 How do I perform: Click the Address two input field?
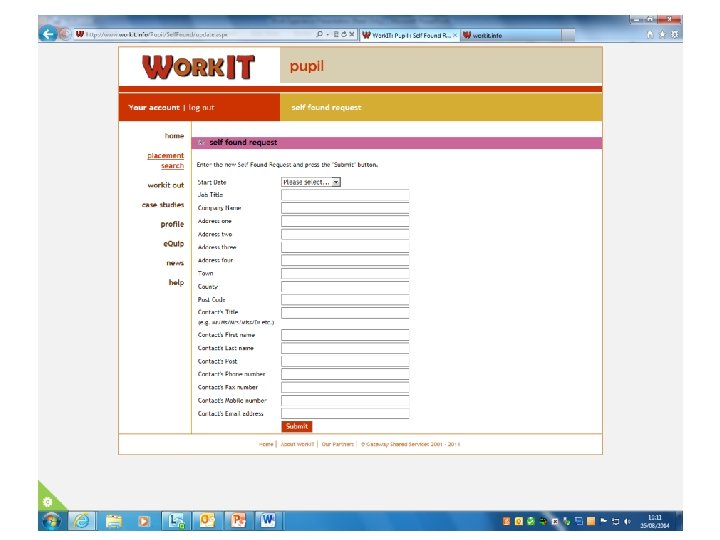click(345, 234)
